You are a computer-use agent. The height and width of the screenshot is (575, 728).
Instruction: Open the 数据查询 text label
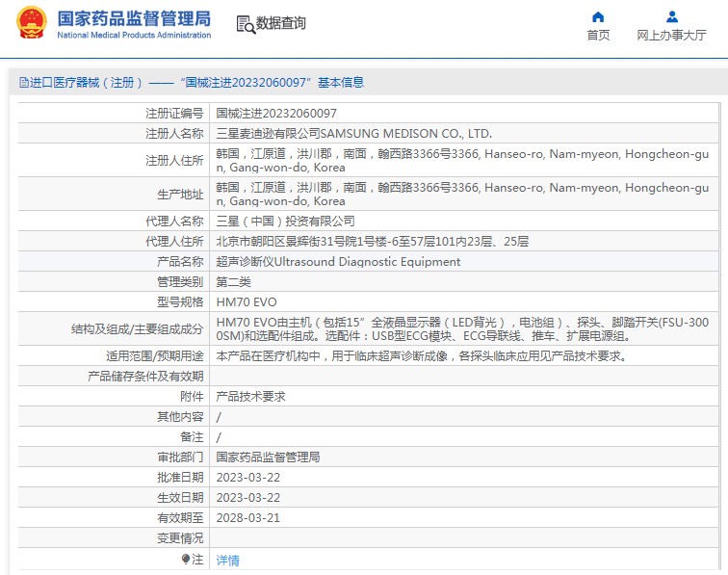coord(281,24)
